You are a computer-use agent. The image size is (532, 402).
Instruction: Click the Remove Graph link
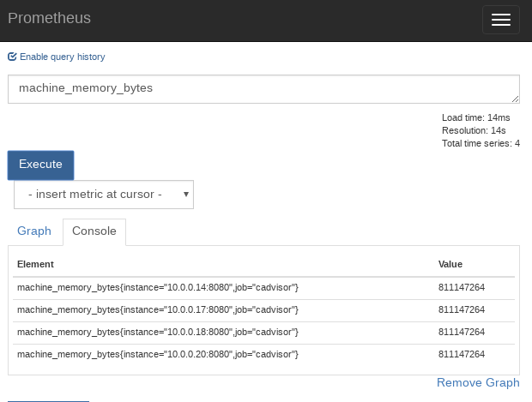478,382
